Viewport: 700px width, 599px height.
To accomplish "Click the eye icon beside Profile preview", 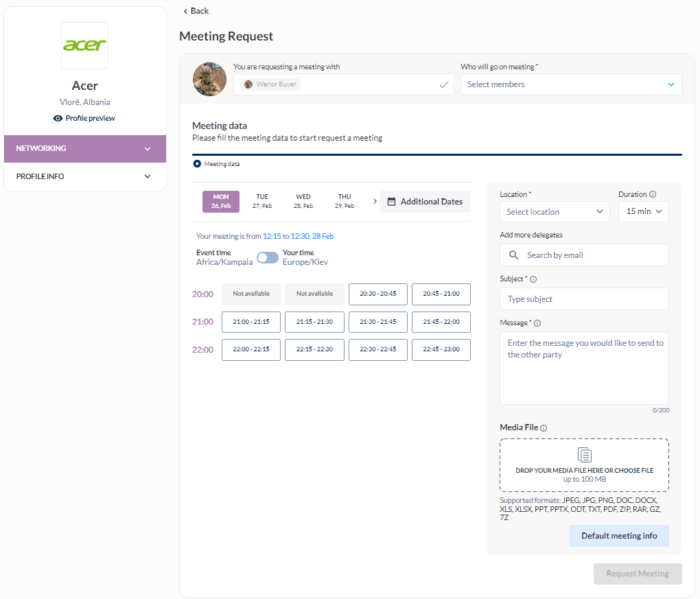I will click(58, 118).
